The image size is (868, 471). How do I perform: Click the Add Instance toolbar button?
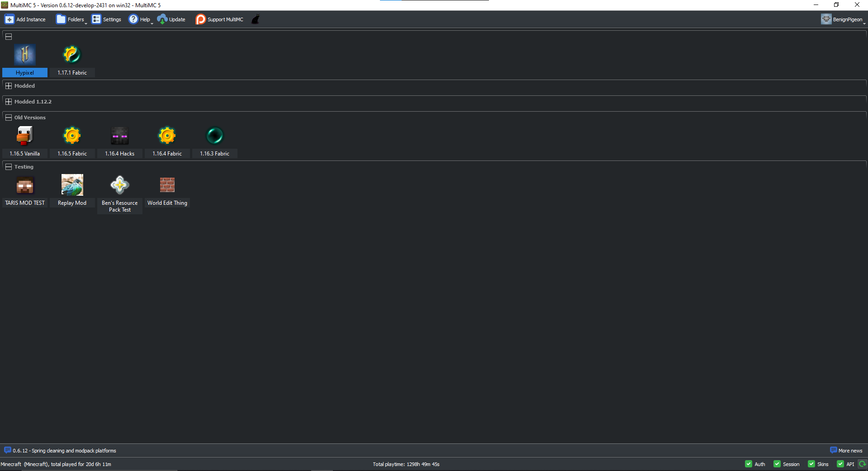tap(25, 19)
